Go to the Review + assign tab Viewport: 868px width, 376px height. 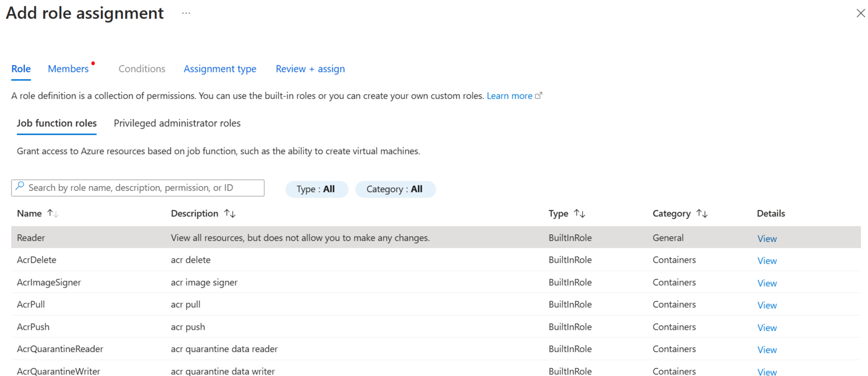[310, 69]
